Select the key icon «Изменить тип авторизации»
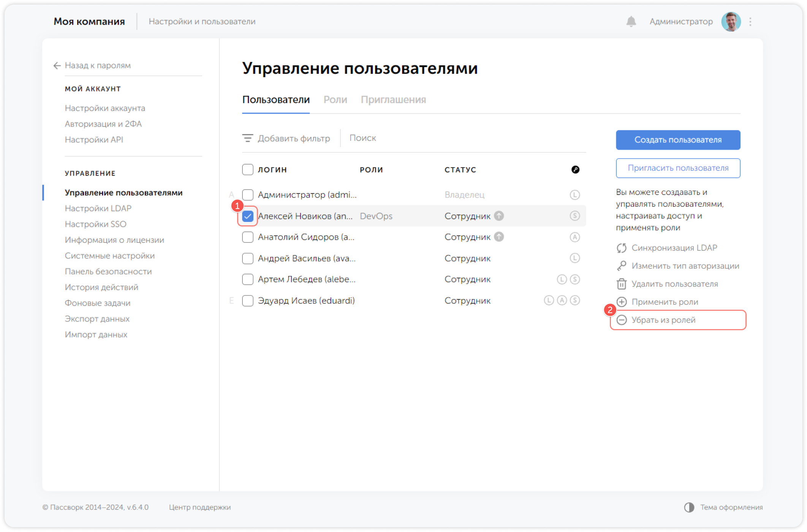 pos(622,266)
